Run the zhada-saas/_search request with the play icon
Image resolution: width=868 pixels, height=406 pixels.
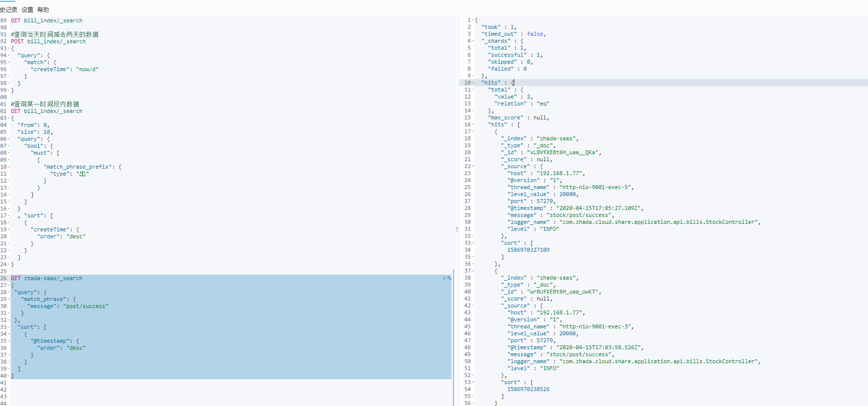[x=444, y=278]
